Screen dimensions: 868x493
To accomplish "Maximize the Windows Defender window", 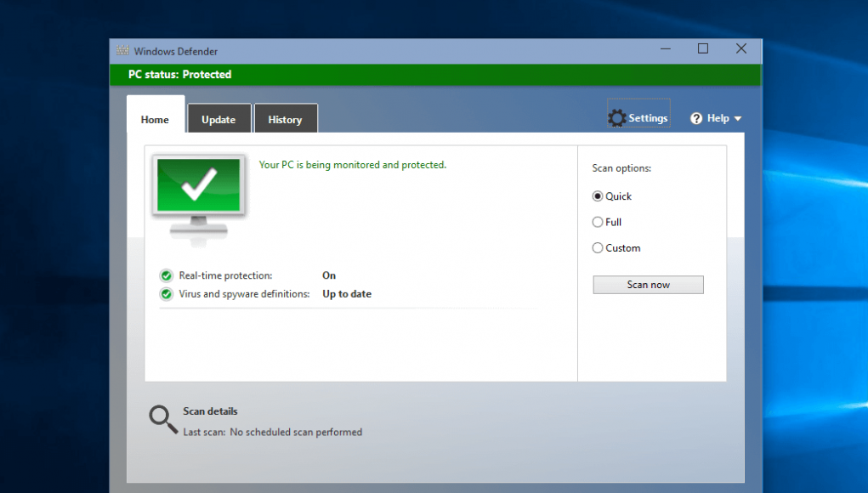I will (x=703, y=48).
